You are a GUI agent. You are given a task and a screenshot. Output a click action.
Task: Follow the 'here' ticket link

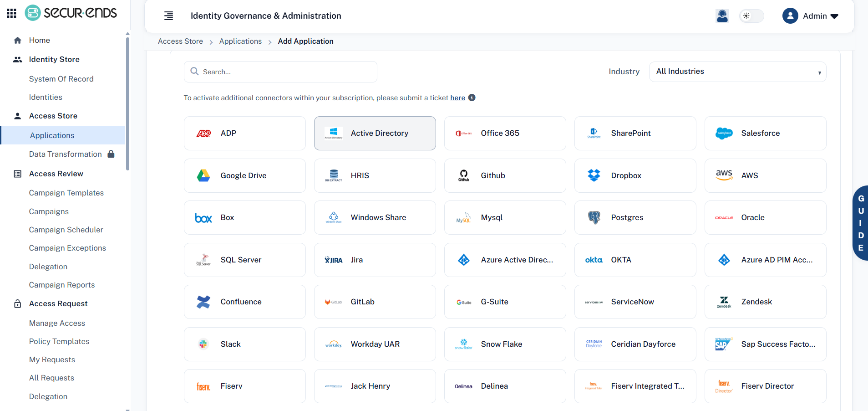point(457,98)
